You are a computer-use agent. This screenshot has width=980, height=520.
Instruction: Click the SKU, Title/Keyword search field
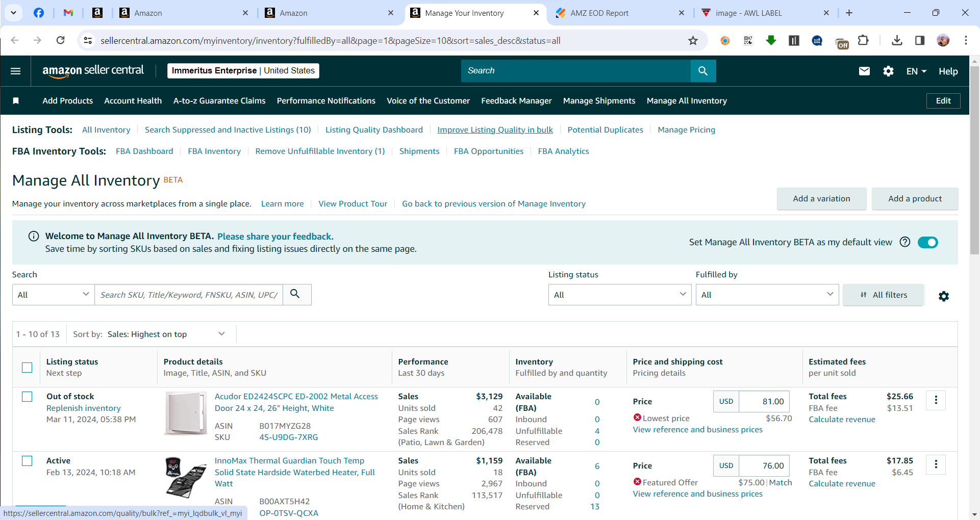coord(189,295)
